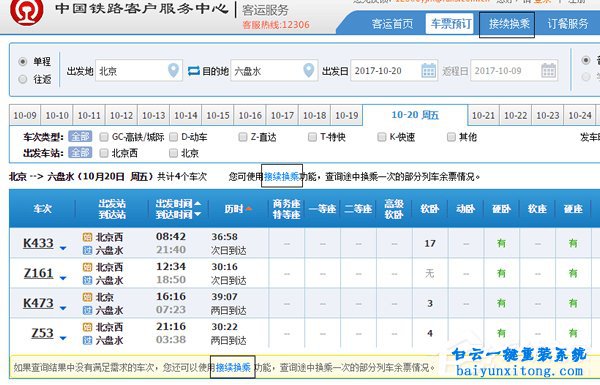The image size is (600, 385).
Task: Click origin station icon in Z53 row
Action: point(88,327)
